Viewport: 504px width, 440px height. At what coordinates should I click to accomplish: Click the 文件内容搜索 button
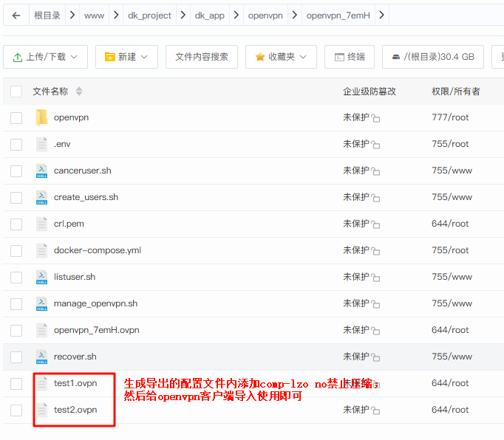pyautogui.click(x=201, y=57)
